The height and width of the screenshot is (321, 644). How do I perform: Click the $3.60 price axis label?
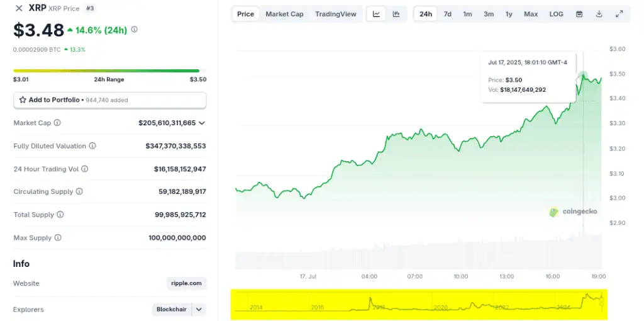point(618,49)
